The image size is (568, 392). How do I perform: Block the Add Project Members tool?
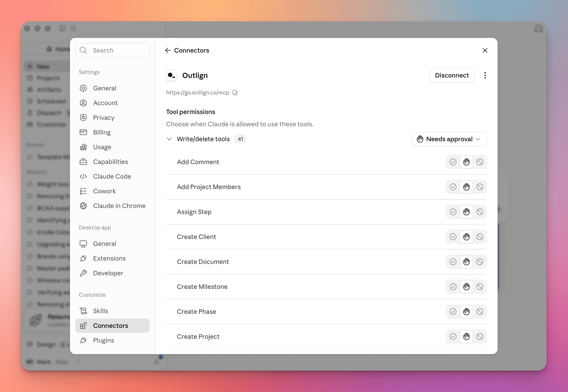[x=480, y=187]
